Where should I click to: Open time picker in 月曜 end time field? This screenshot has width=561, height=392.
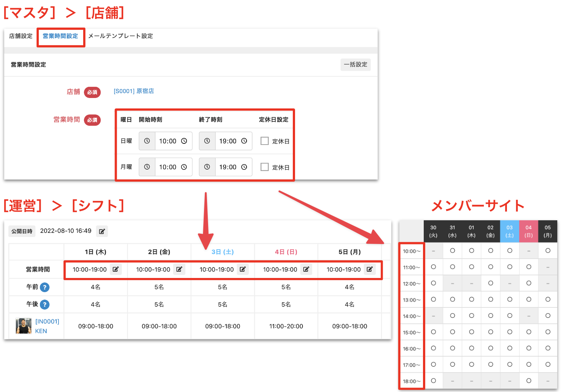point(244,167)
